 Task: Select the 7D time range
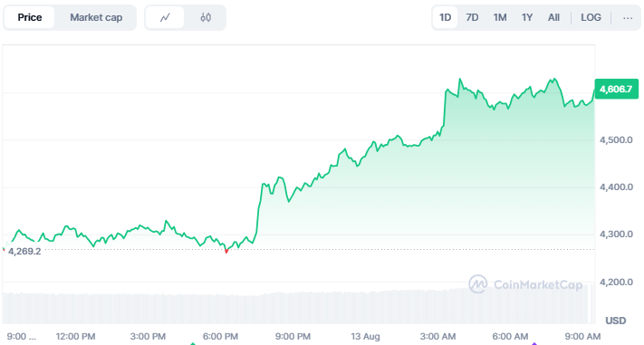[x=472, y=18]
